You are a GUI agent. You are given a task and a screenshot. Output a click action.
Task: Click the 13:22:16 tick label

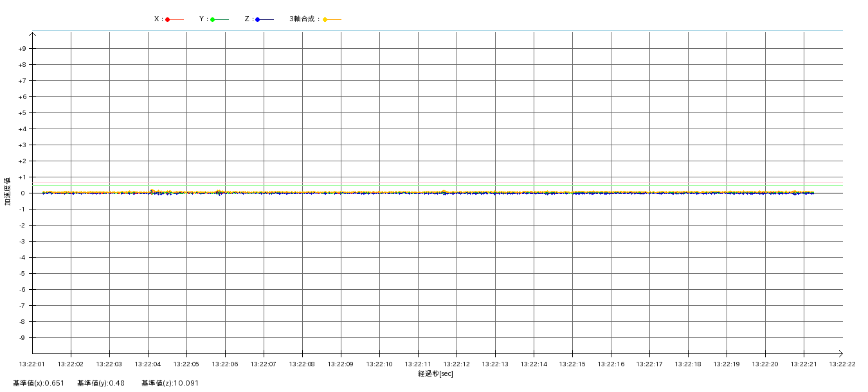pos(611,364)
